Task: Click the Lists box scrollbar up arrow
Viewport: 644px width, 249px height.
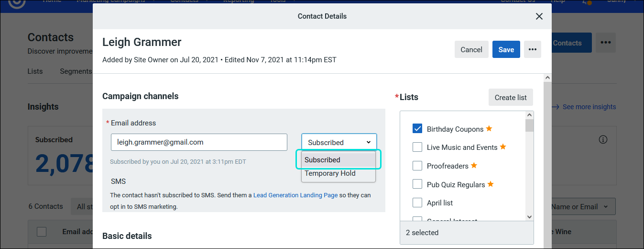Action: (529, 115)
